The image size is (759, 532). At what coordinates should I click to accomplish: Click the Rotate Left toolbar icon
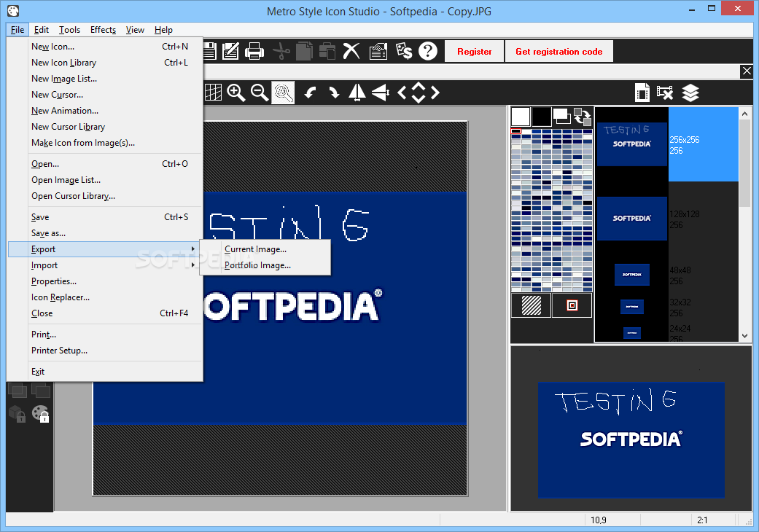point(310,93)
